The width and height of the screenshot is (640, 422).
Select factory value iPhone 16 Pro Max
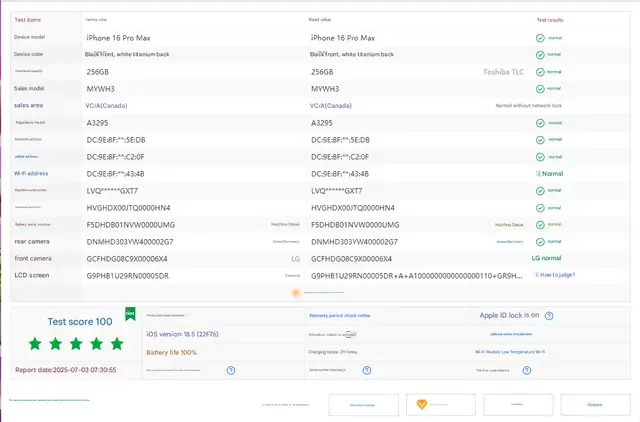[118, 38]
